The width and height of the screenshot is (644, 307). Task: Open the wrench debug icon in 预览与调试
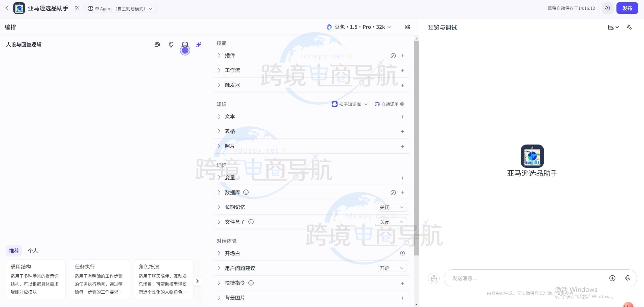(x=629, y=27)
